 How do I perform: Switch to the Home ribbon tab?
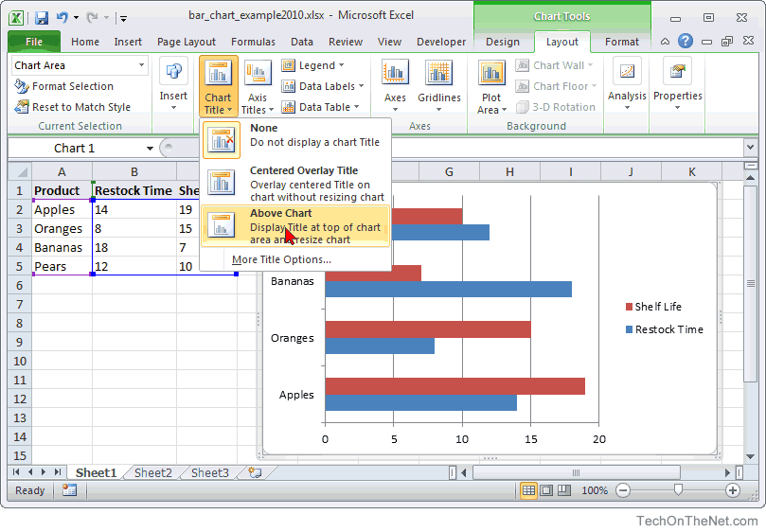click(85, 42)
